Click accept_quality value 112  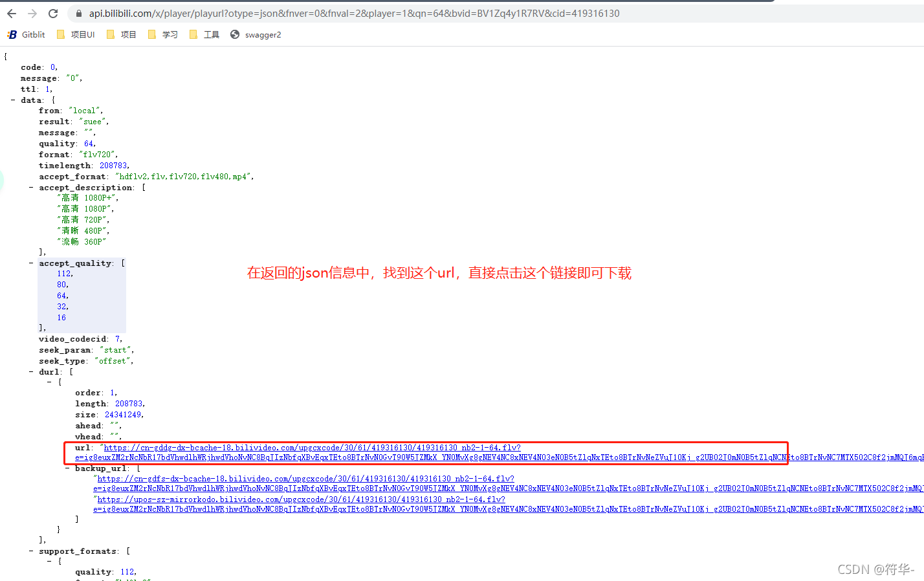click(x=64, y=274)
